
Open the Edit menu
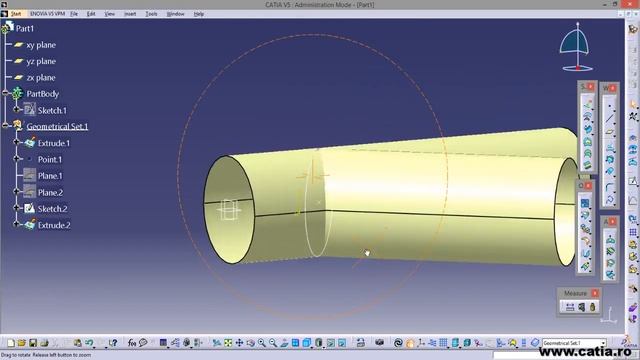[x=91, y=14]
